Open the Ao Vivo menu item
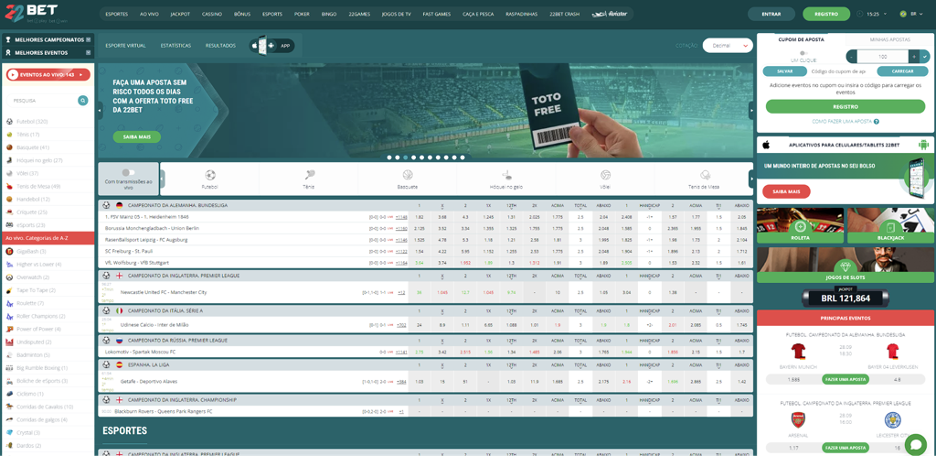 coord(149,14)
